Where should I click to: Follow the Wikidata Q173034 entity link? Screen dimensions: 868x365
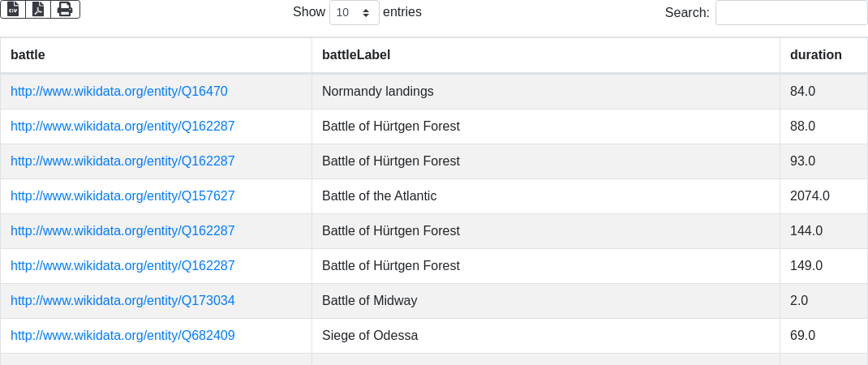pos(122,301)
